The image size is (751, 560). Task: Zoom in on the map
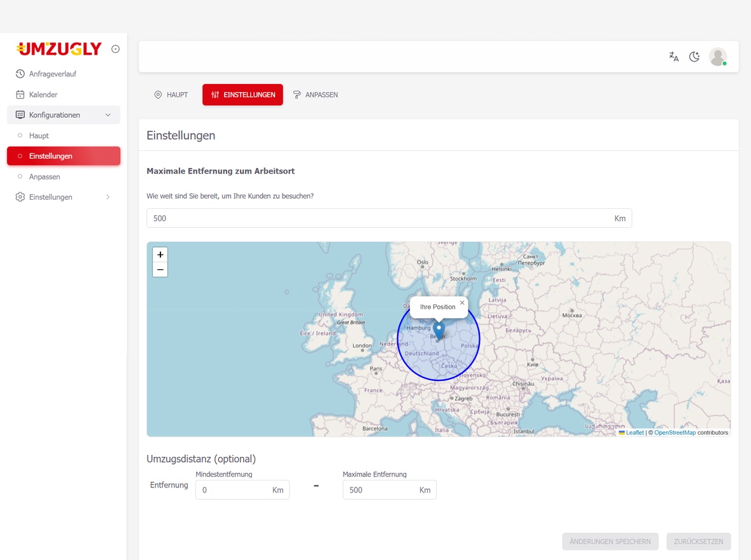click(x=160, y=255)
